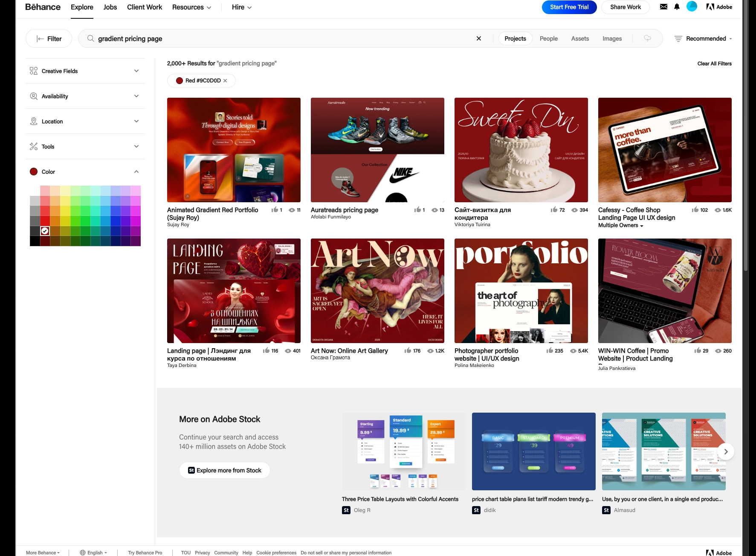756x556 pixels.
Task: Click the Location pin icon
Action: point(34,121)
